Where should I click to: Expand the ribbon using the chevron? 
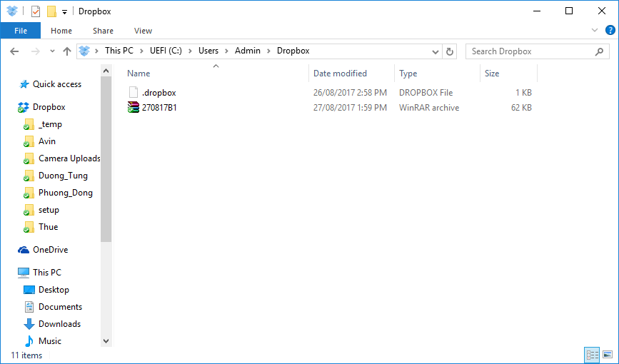(595, 31)
